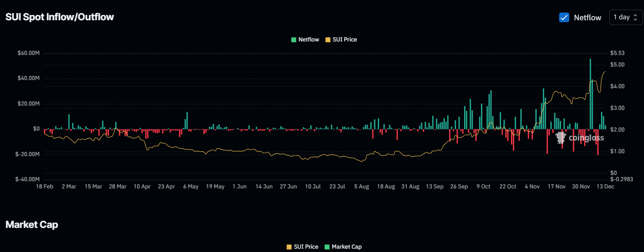
Task: Uncheck the Netflow checkbox
Action: click(564, 17)
